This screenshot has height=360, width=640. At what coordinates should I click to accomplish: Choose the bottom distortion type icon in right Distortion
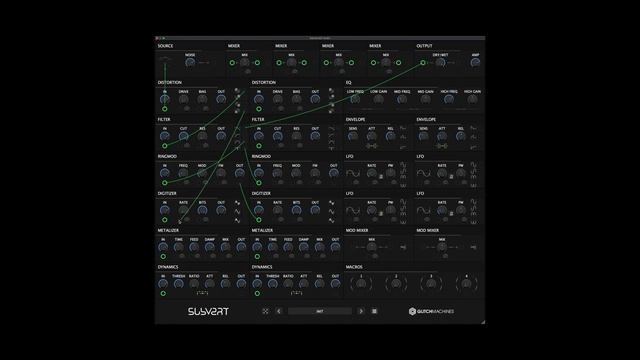331,111
